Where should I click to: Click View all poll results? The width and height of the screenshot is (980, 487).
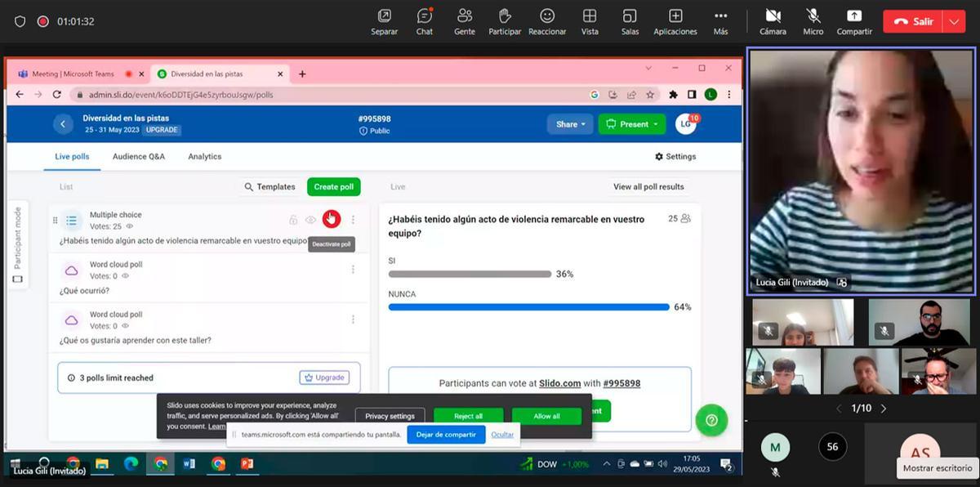click(x=648, y=187)
